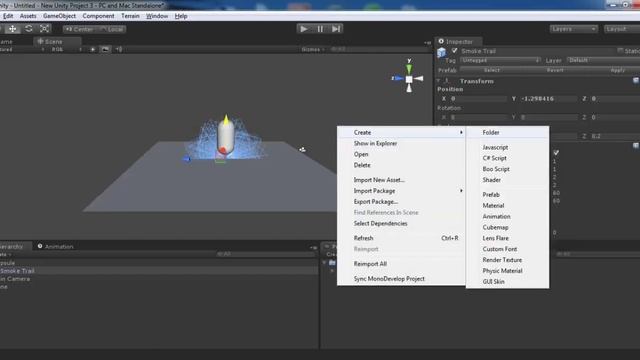Toggle the Static checkbox
Screen dimensions: 640x360
(x=620, y=51)
